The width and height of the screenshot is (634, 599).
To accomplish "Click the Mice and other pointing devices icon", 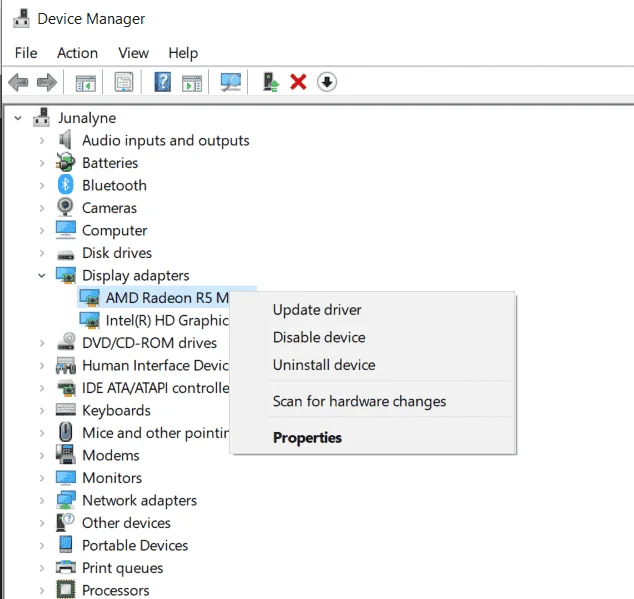I will coord(66,432).
